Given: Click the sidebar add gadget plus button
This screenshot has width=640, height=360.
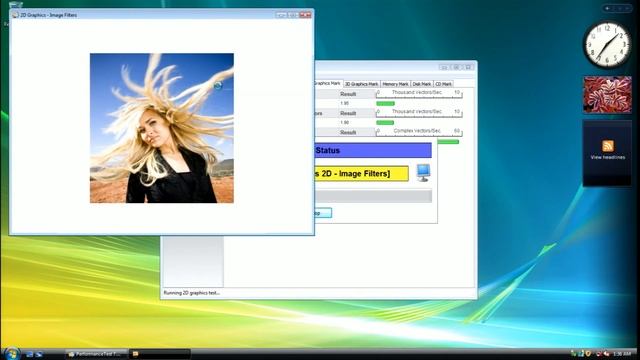Looking at the screenshot, I should [x=607, y=8].
